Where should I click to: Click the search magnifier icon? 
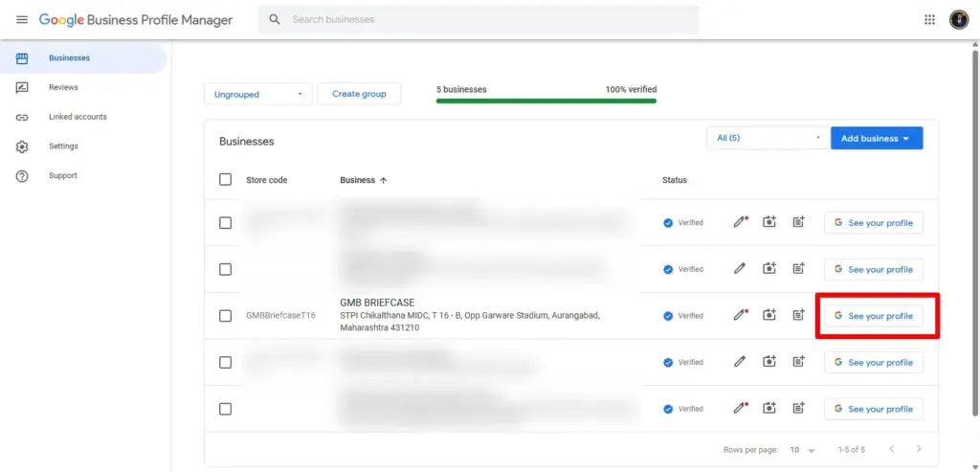275,19
